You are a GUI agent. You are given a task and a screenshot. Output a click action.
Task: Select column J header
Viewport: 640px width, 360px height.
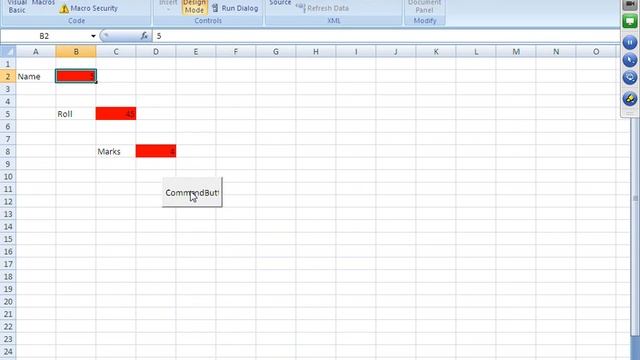pos(396,52)
